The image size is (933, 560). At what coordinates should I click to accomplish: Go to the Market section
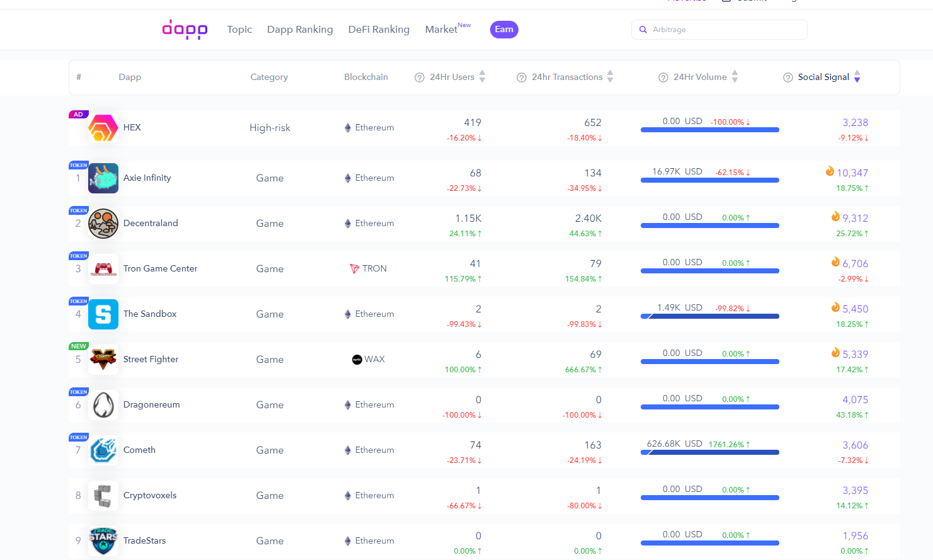coord(441,30)
